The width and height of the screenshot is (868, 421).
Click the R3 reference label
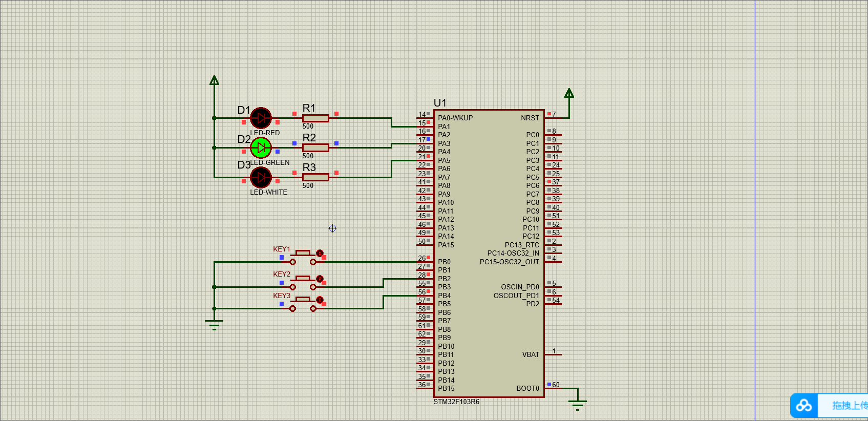[309, 167]
